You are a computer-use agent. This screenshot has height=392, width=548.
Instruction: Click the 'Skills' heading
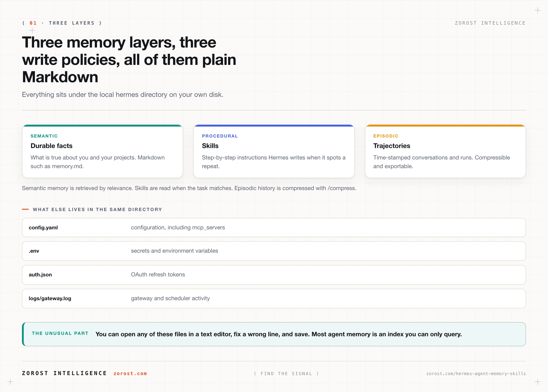coord(210,146)
